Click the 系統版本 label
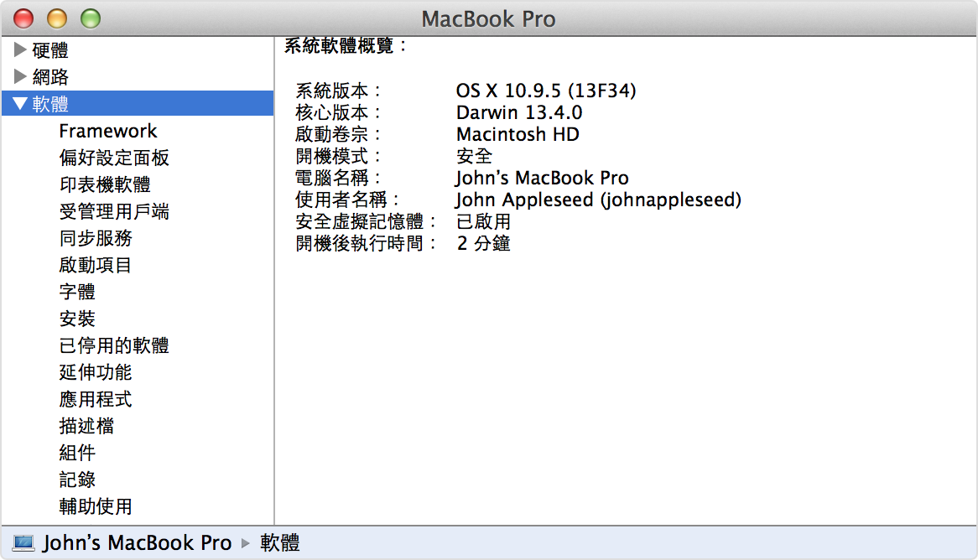Screen dimensions: 978x560 [x=337, y=91]
